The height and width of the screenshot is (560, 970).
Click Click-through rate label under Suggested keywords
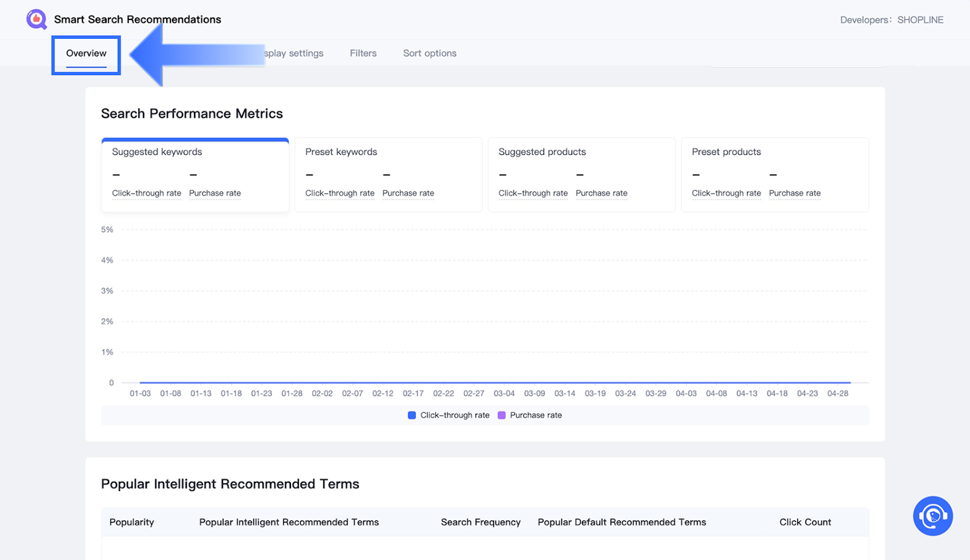pyautogui.click(x=146, y=193)
